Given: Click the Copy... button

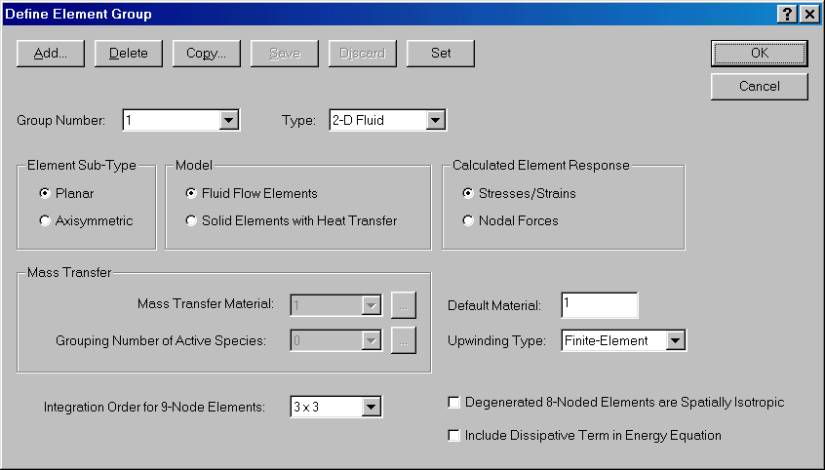Looking at the screenshot, I should point(206,54).
